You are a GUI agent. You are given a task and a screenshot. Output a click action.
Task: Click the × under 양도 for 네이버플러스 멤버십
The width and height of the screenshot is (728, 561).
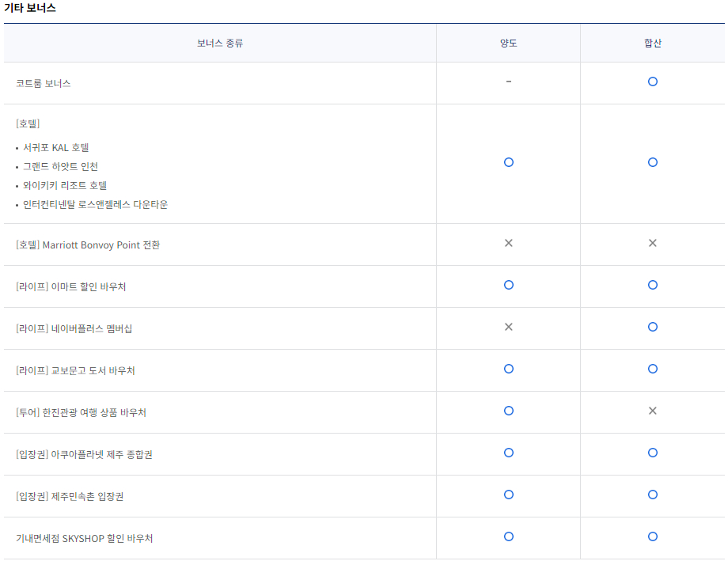coord(509,327)
